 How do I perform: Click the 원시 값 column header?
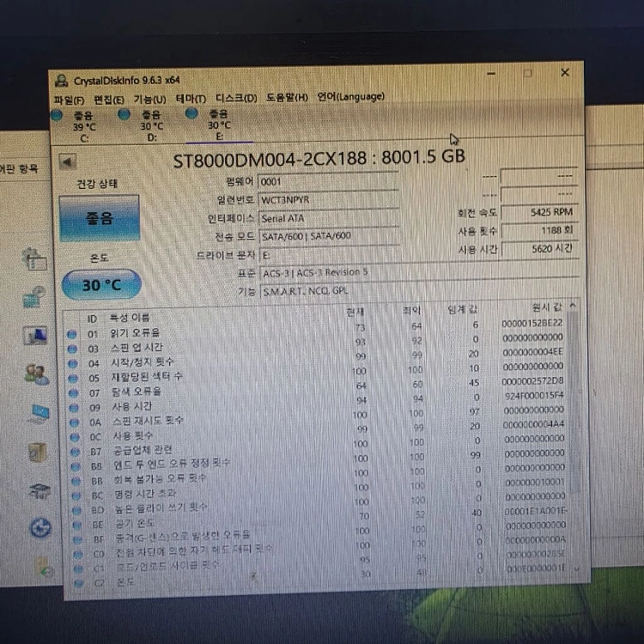pos(547,307)
